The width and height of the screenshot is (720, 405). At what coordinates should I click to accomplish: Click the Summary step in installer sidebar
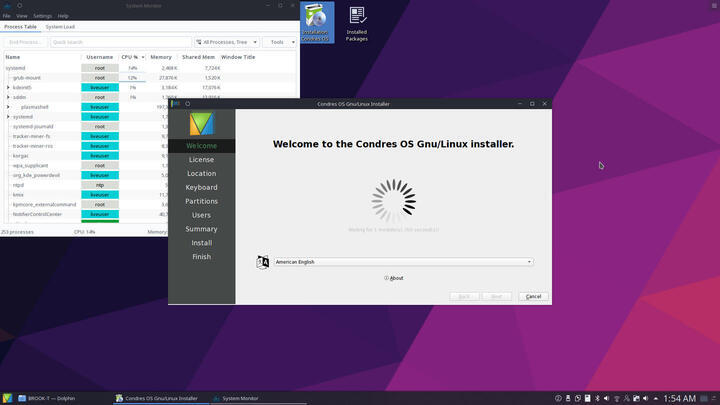(x=202, y=229)
